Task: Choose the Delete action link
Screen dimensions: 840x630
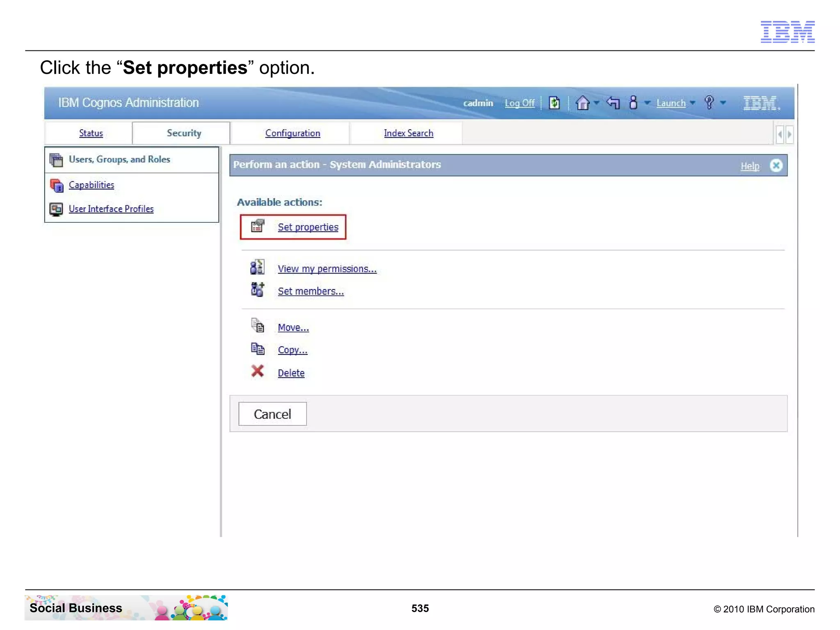Action: tap(291, 373)
